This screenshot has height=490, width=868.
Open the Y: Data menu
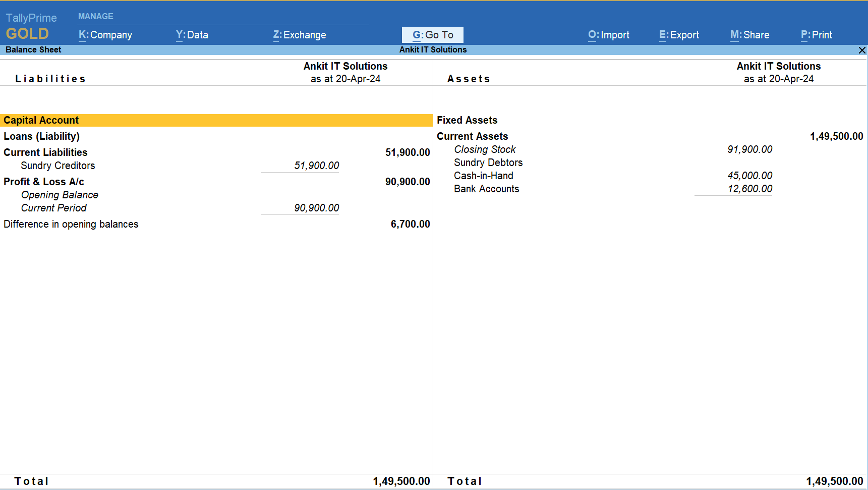192,35
